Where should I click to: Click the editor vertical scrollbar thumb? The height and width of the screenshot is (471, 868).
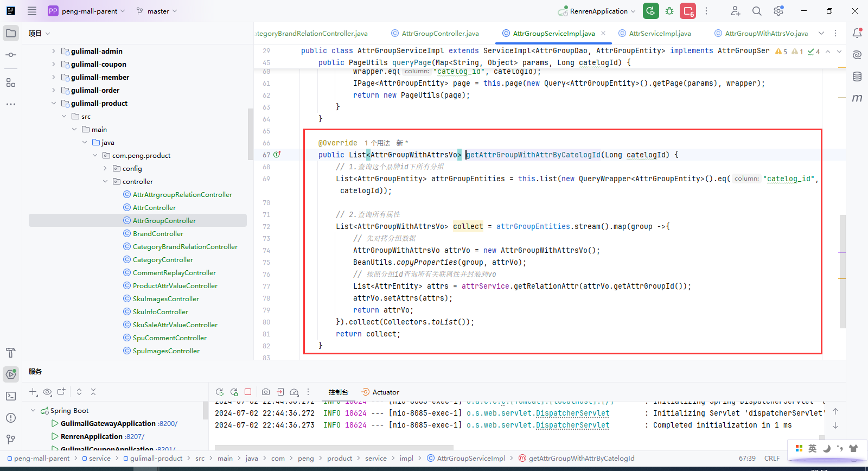(x=843, y=271)
